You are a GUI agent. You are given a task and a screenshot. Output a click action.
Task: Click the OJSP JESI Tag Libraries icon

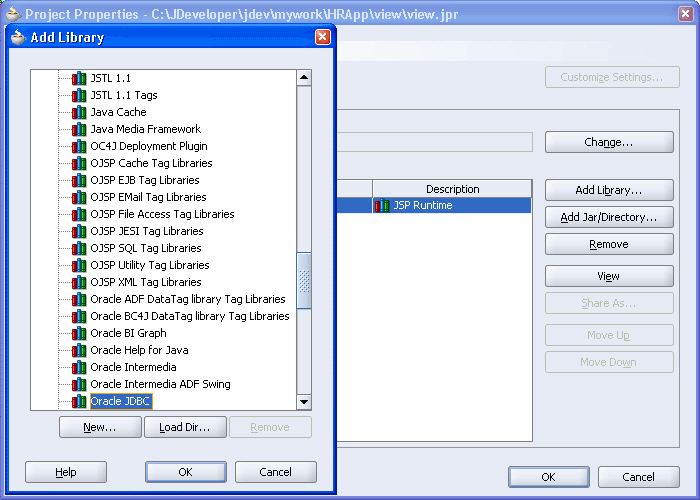(x=79, y=231)
